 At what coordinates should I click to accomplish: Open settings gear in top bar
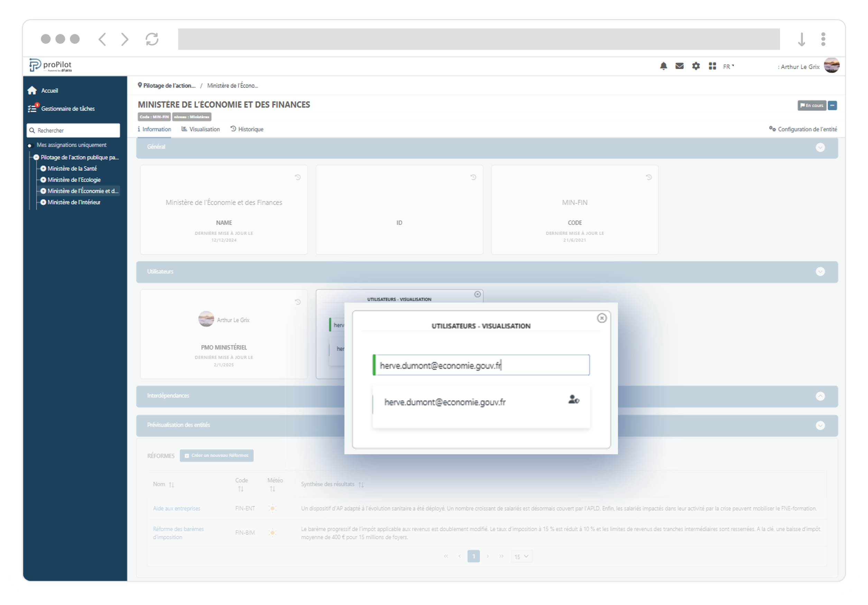tap(695, 66)
